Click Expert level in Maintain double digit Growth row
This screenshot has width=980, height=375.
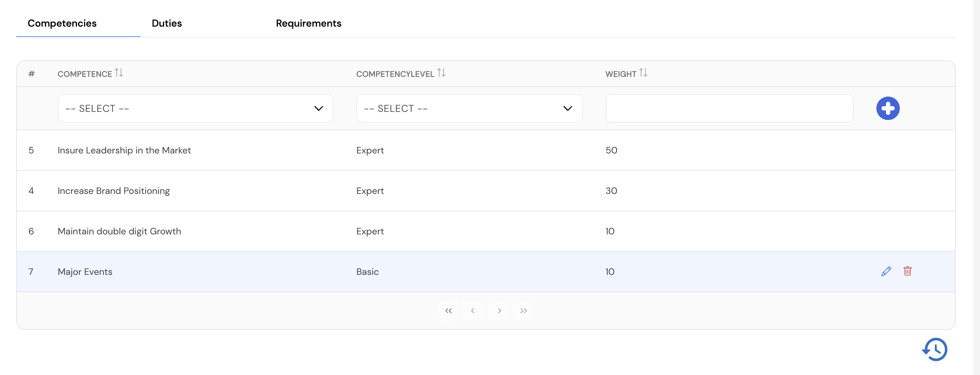pos(370,231)
